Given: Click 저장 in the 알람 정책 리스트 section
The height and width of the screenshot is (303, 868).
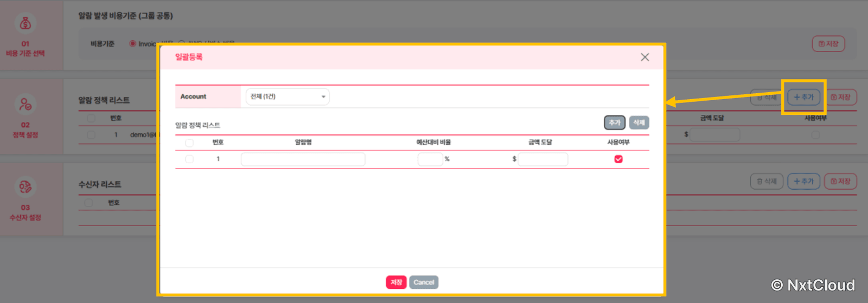Looking at the screenshot, I should pos(840,97).
